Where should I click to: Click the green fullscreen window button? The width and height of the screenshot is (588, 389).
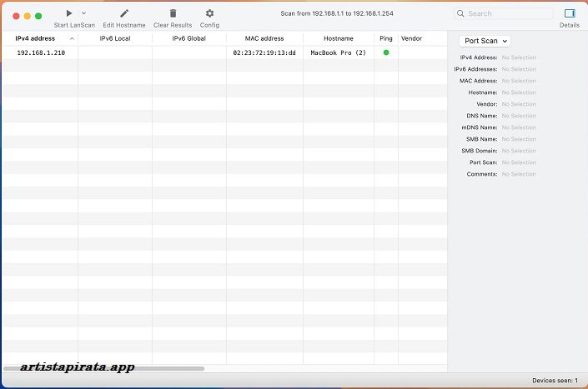coord(38,16)
